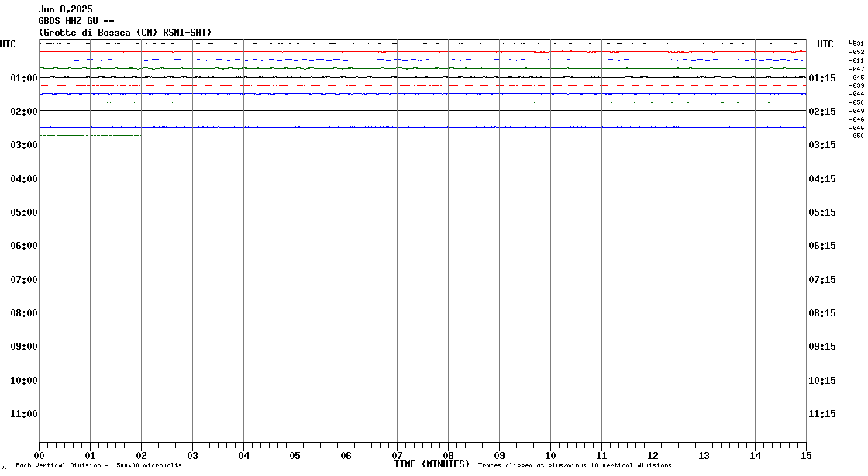868x476 pixels.
Task: Click the DC offset value '-645'
Action: [x=856, y=78]
